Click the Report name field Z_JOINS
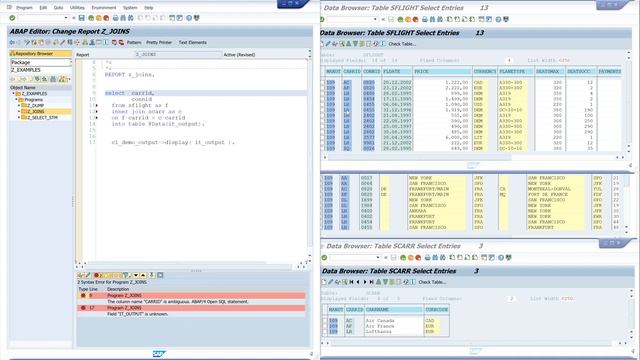 pos(178,54)
